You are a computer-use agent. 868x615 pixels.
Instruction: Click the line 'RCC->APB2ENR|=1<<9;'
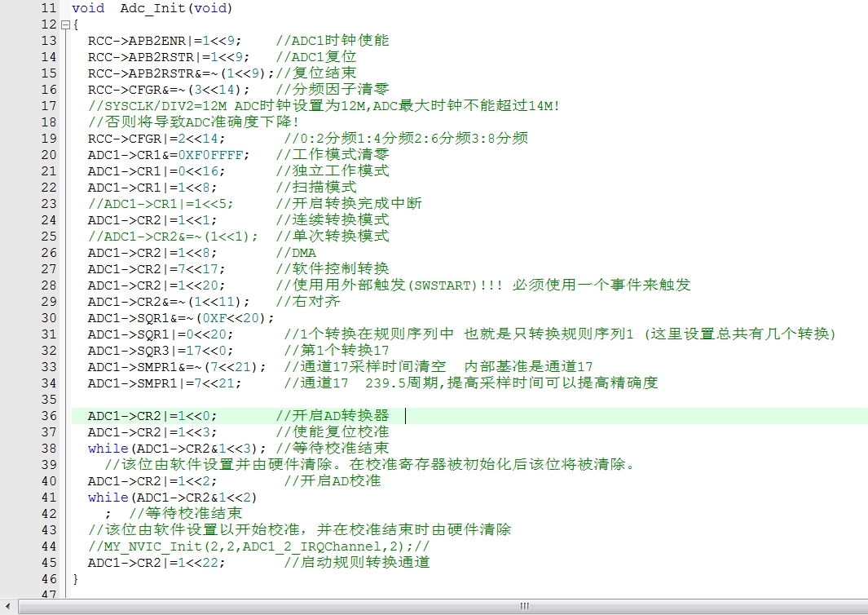[x=165, y=41]
